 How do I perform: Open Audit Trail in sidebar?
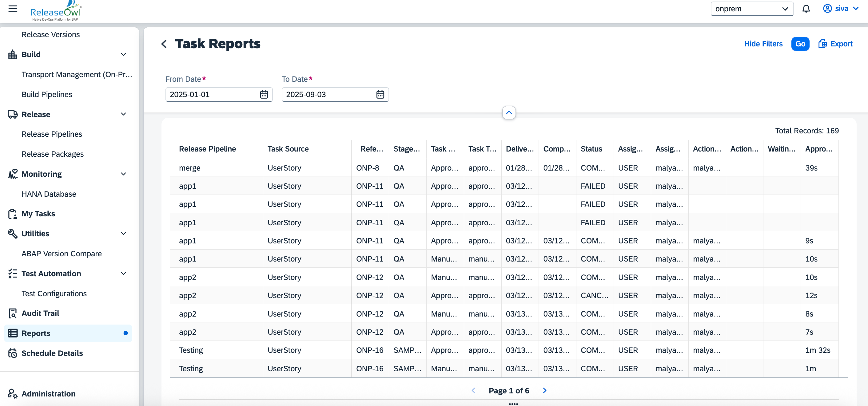40,313
